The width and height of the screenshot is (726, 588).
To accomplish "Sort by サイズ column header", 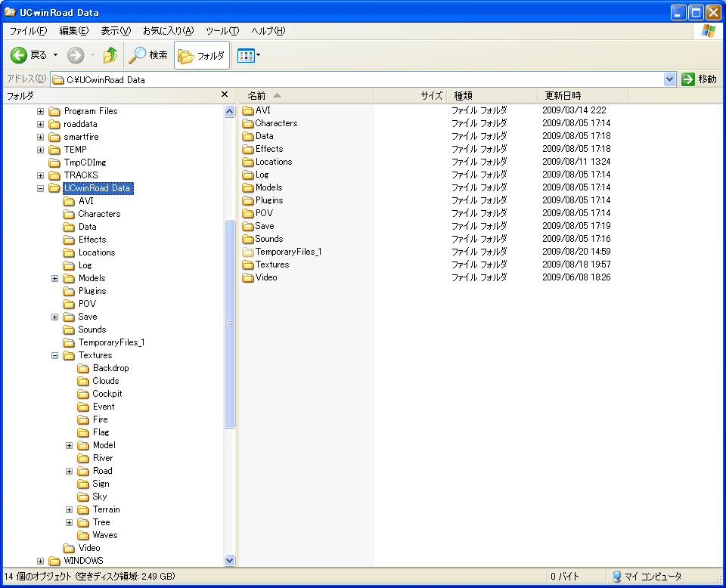I will tap(410, 96).
